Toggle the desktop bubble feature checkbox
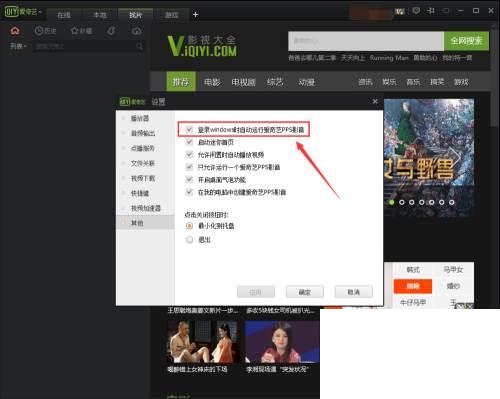This screenshot has width=500, height=399. [189, 180]
